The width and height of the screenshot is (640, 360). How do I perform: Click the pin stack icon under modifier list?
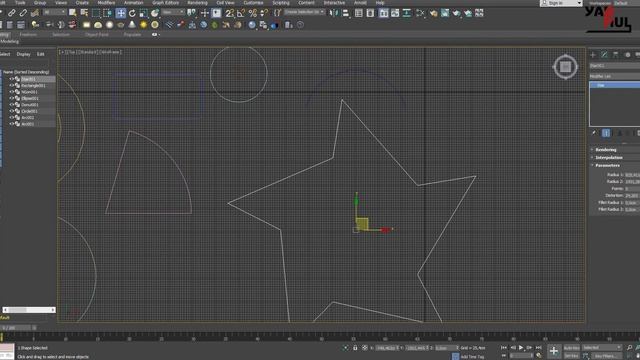594,133
